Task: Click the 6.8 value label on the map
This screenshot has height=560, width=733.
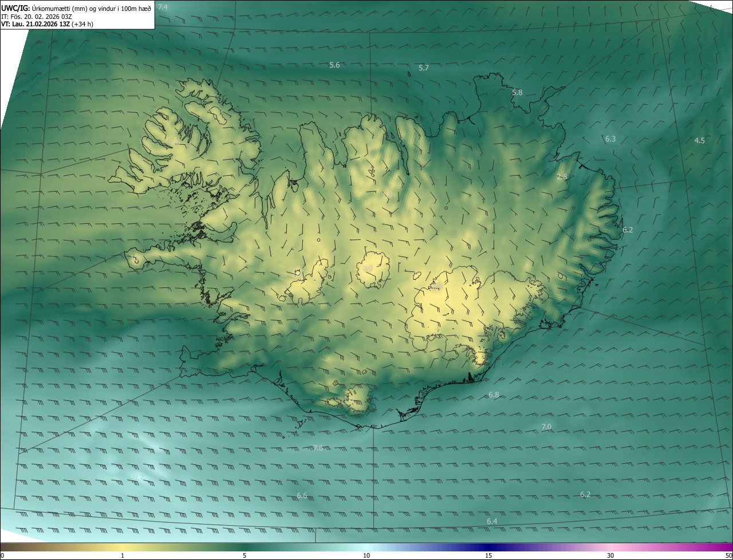Action: coord(494,395)
